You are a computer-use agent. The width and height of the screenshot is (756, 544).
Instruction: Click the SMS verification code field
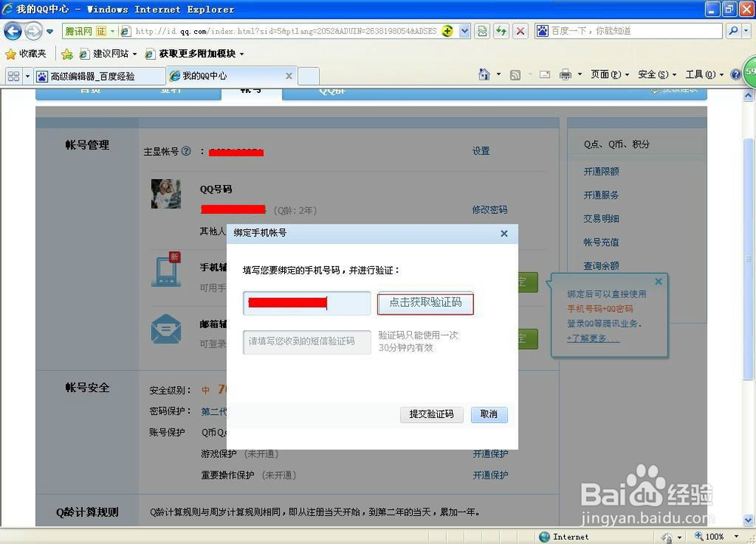pos(307,342)
